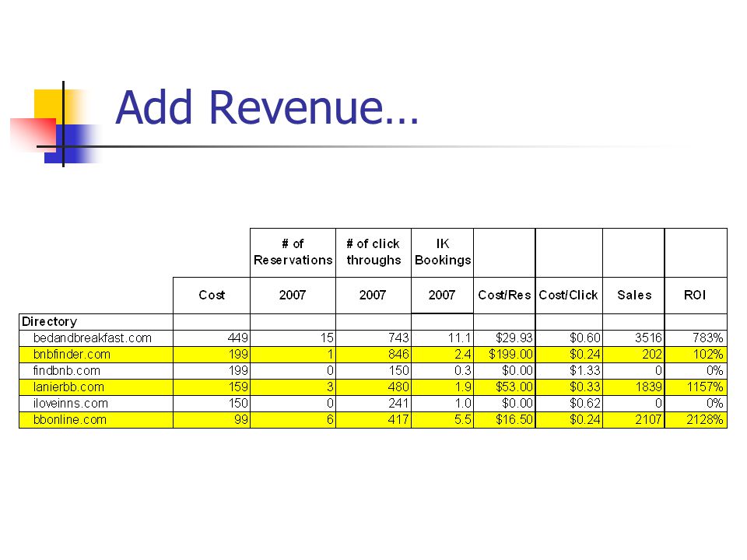Screen dimensions: 747x560
Task: Click the ROI column header
Action: click(x=696, y=296)
